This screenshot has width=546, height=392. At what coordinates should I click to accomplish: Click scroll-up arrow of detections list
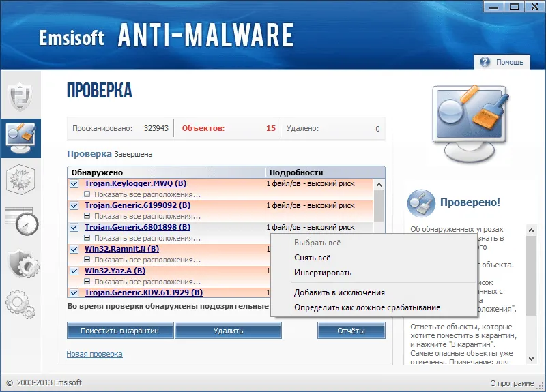(379, 185)
